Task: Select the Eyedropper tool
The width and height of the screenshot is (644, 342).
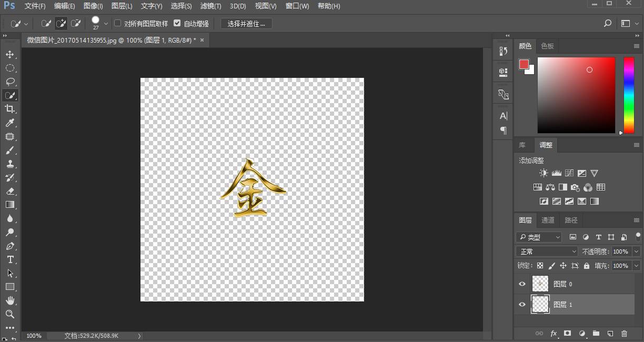Action: 10,123
